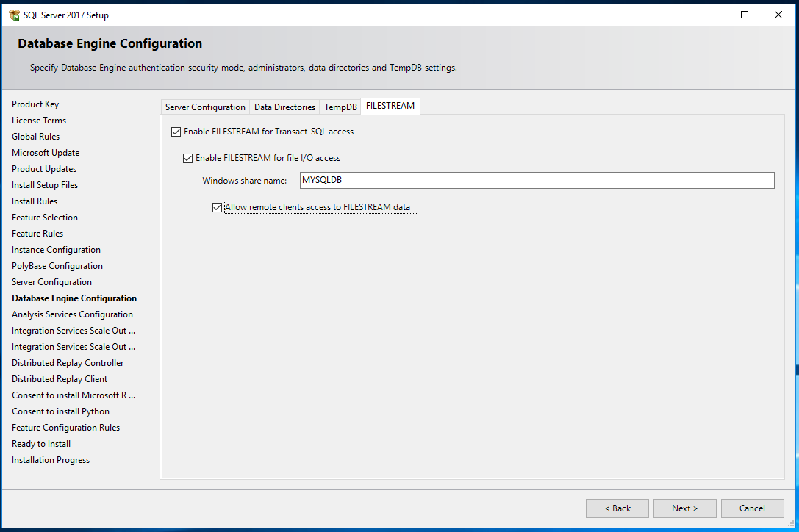
Task: Click Distributed Replay Controller step
Action: [68, 363]
